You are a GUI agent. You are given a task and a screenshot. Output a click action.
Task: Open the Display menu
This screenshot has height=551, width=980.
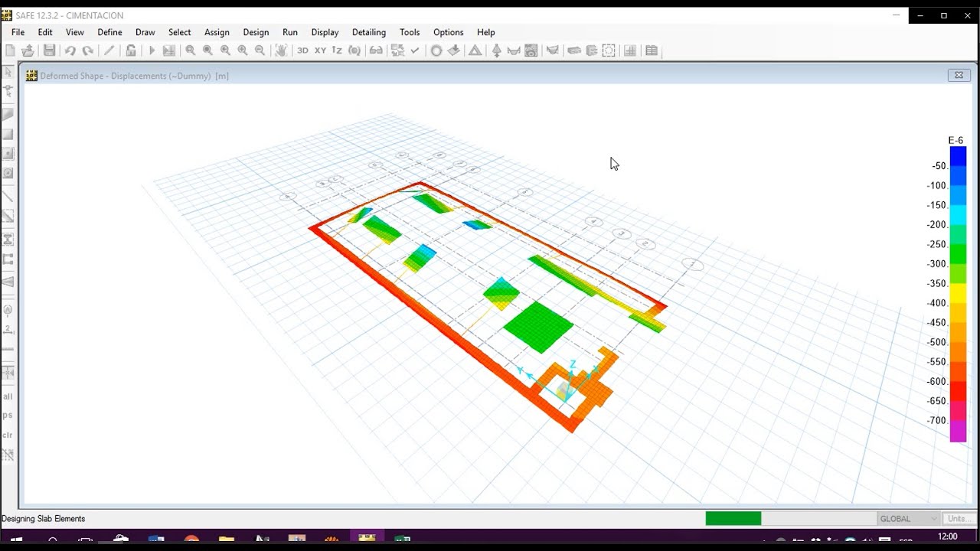[325, 32]
